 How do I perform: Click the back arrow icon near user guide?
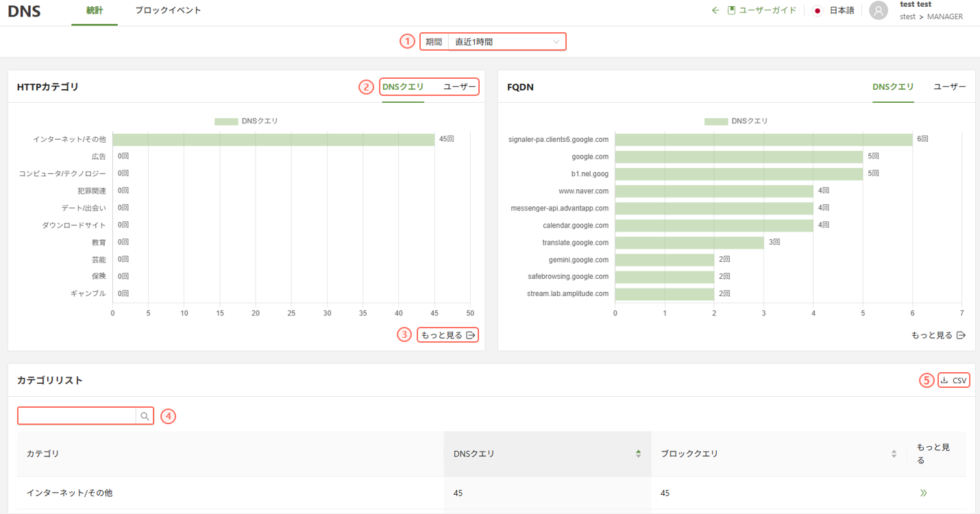715,10
